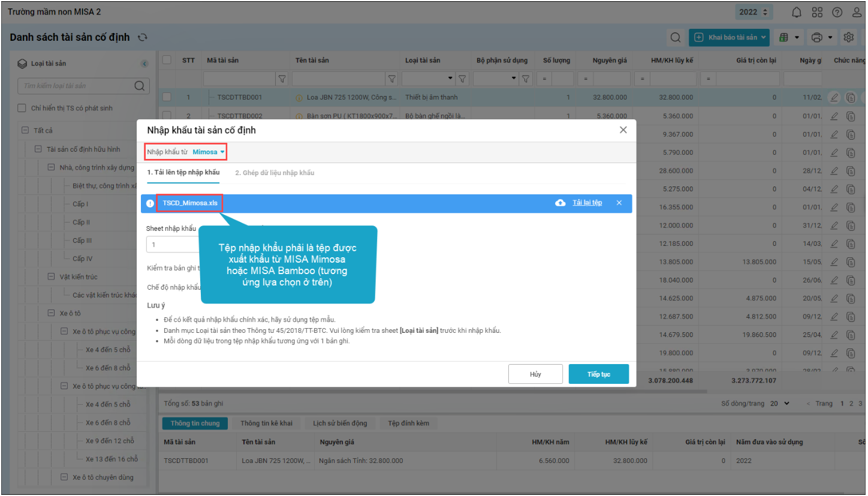The height and width of the screenshot is (496, 868).
Task: Refresh the fixed asset list
Action: 143,37
